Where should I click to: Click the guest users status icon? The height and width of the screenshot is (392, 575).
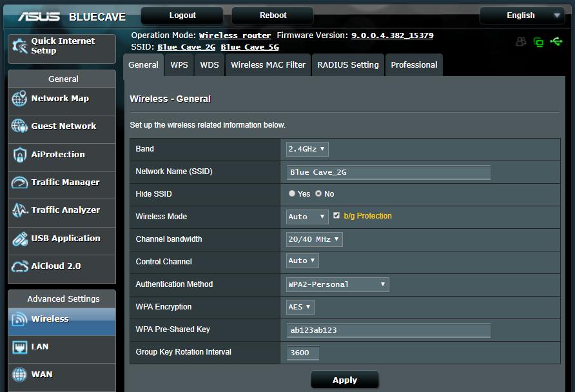click(521, 42)
